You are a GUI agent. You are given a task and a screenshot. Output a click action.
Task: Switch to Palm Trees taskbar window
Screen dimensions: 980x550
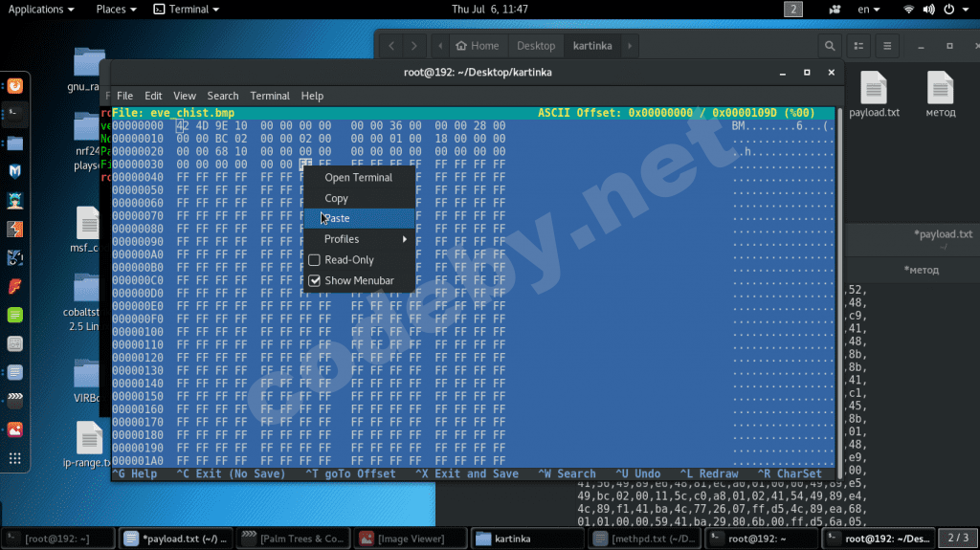pos(293,539)
